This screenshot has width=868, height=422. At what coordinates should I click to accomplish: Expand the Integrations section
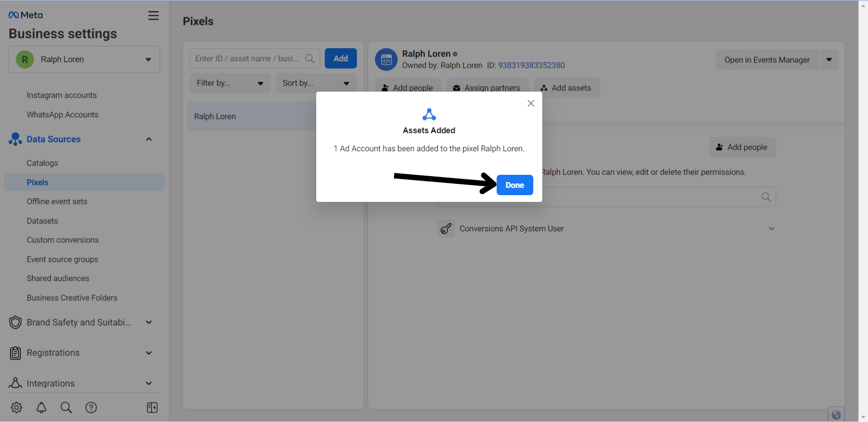coord(149,384)
